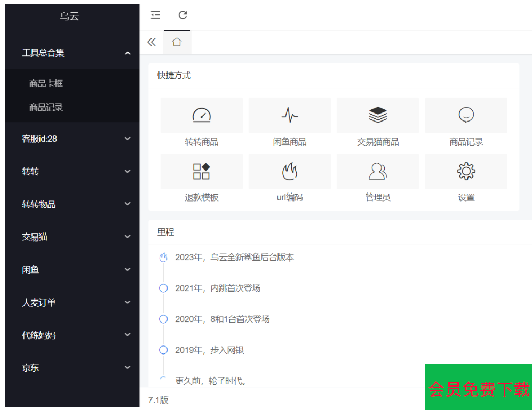The image size is (532, 410).
Task: Click the 交易猫商品 stacked-layers icon
Action: [x=378, y=115]
